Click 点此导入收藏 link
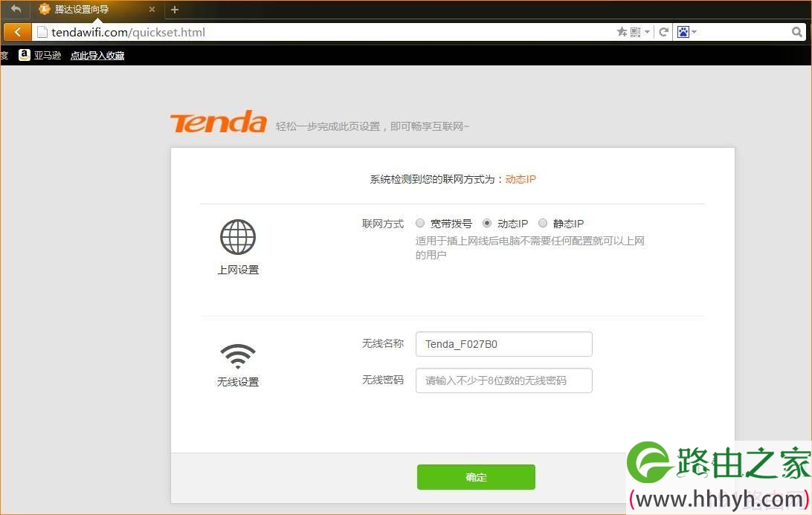 coord(97,56)
